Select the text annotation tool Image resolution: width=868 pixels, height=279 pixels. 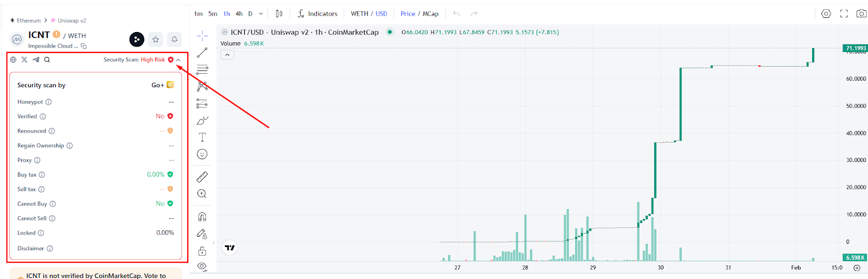[202, 137]
